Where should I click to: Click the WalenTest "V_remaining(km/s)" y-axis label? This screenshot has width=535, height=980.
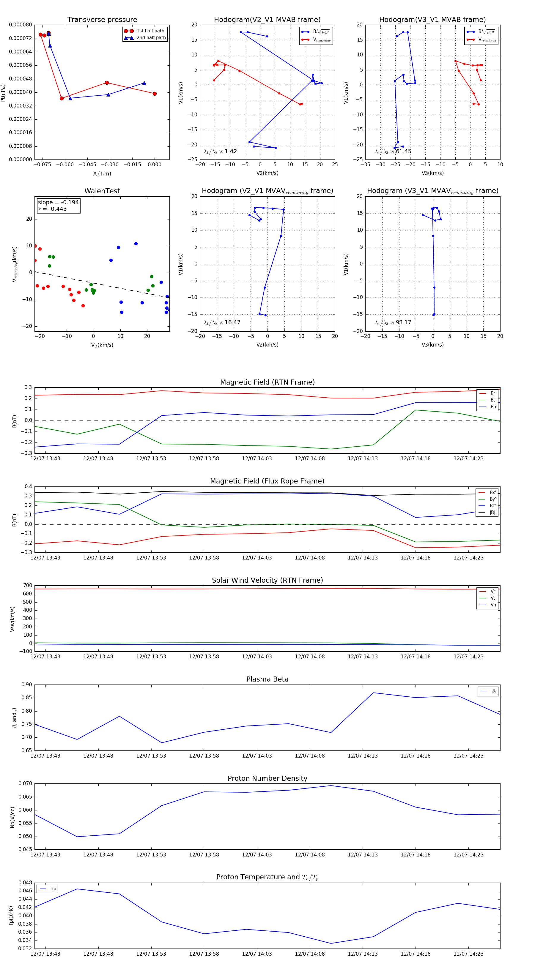[x=15, y=264]
